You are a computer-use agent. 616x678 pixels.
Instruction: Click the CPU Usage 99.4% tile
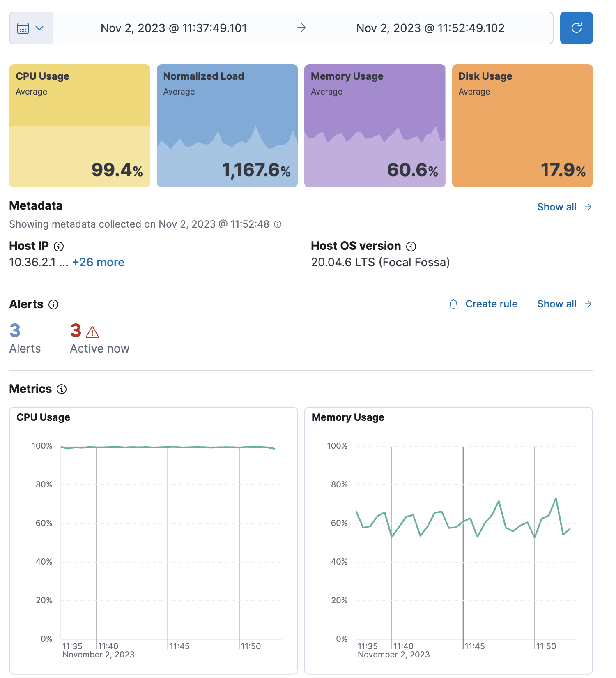click(80, 126)
